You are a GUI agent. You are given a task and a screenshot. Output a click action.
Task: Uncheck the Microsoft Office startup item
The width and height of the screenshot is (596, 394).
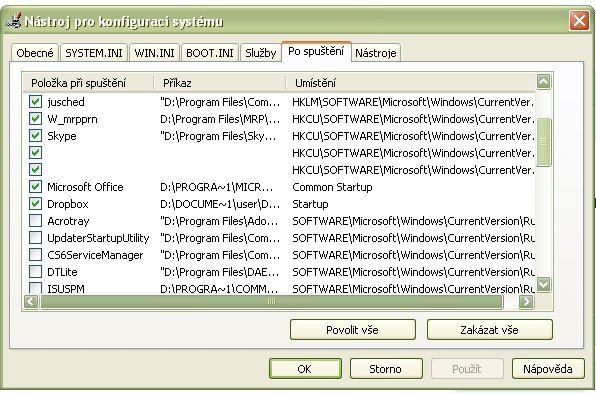(x=35, y=187)
